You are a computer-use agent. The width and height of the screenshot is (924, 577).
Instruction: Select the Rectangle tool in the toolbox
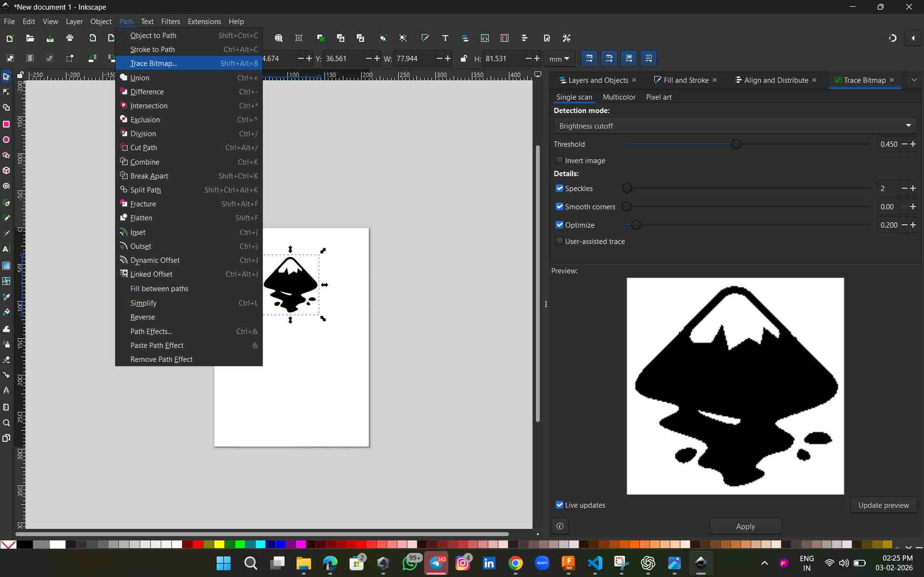6,124
